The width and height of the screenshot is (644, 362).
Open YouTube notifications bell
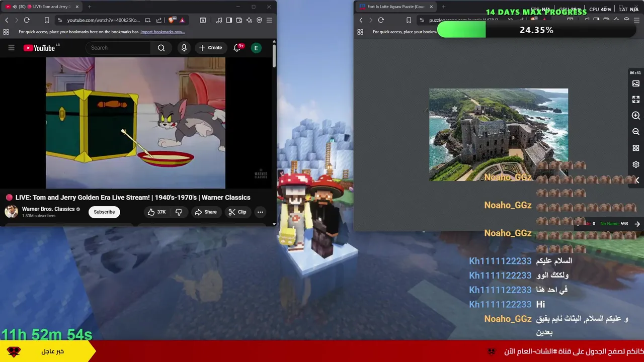point(237,48)
